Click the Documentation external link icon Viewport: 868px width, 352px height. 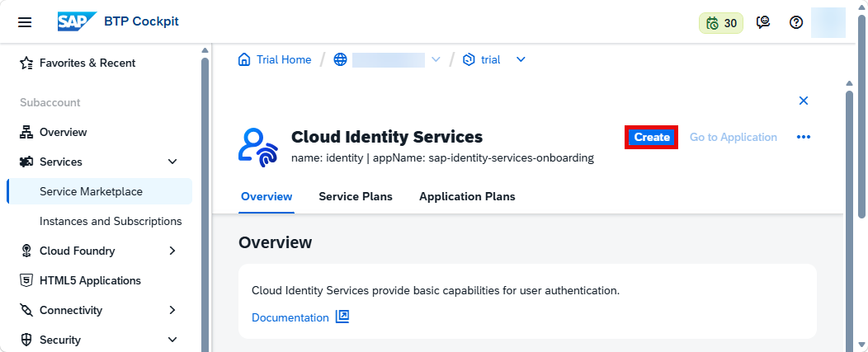point(342,317)
